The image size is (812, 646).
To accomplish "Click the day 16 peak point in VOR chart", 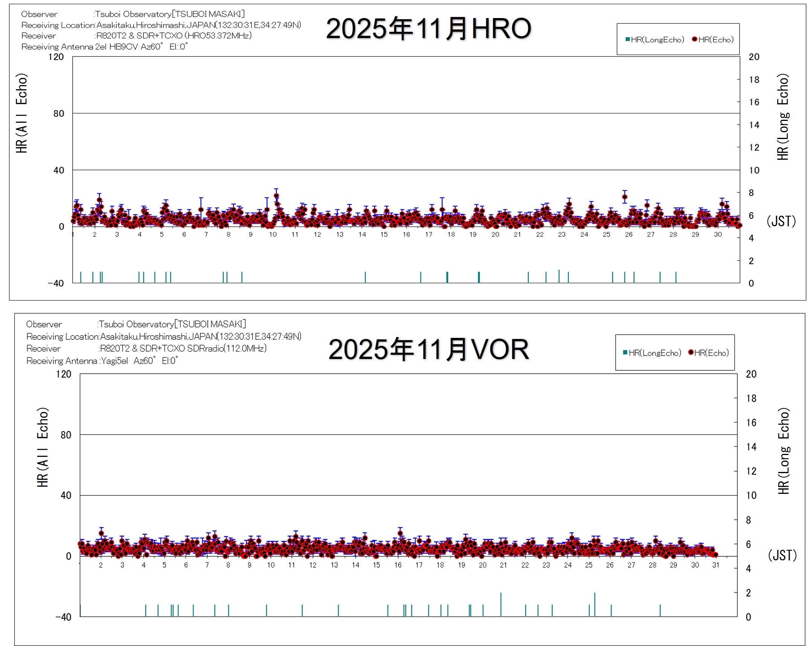I will 400,533.
